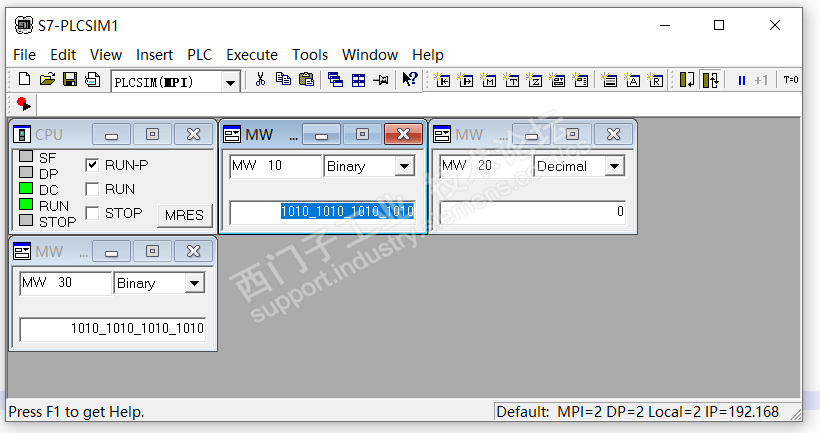Image resolution: width=820 pixels, height=433 pixels.
Task: Insert a Timer (T) view
Action: (x=511, y=80)
